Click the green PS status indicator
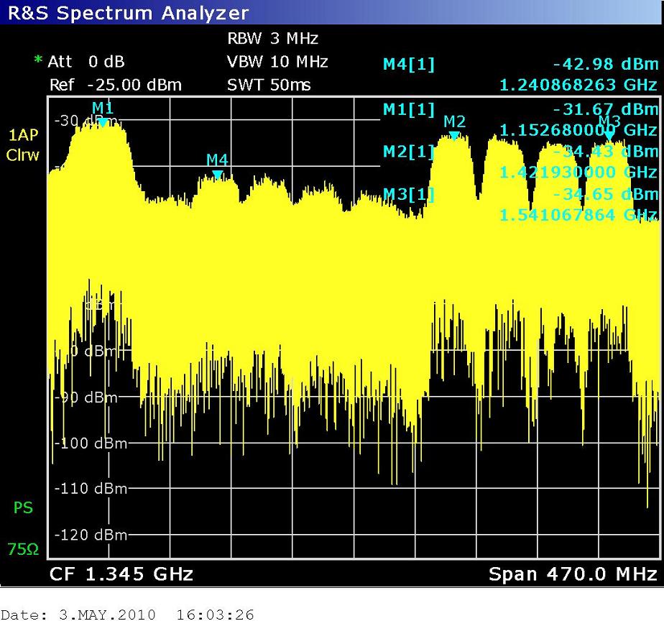Viewport: 664px width, 644px height. (x=23, y=508)
